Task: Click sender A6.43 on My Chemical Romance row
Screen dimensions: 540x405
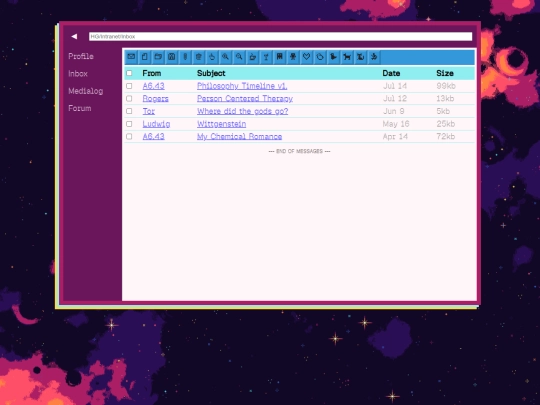Action: pos(154,136)
